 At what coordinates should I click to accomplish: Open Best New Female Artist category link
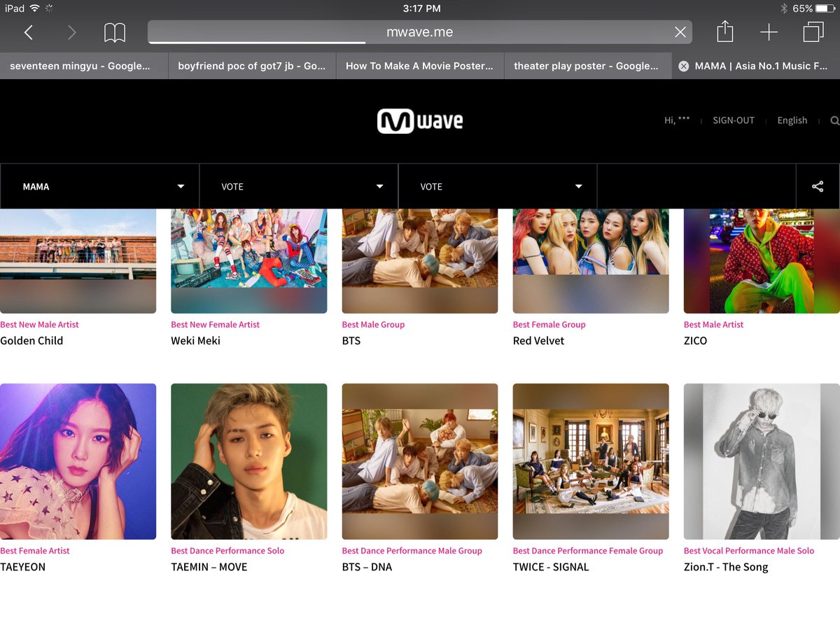click(215, 324)
